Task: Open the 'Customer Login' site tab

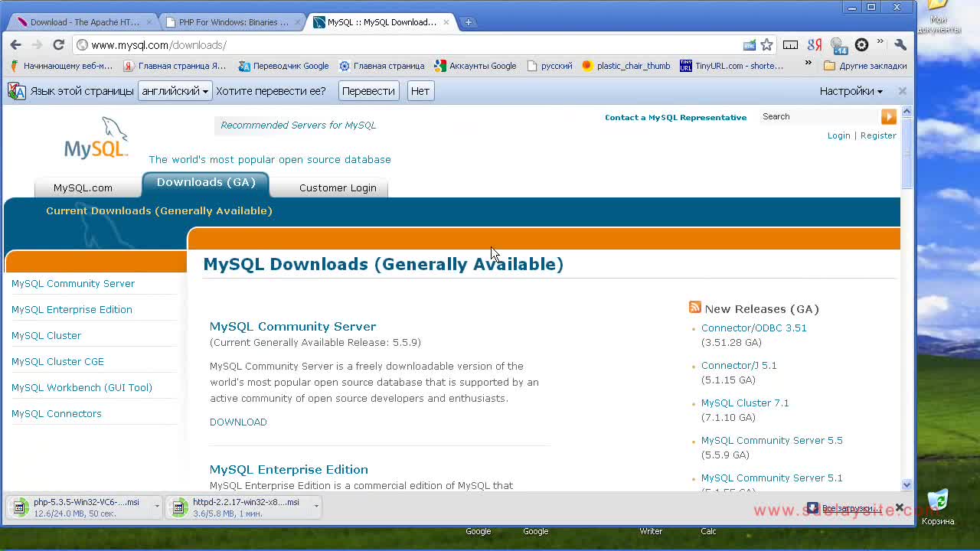Action: pyautogui.click(x=338, y=187)
